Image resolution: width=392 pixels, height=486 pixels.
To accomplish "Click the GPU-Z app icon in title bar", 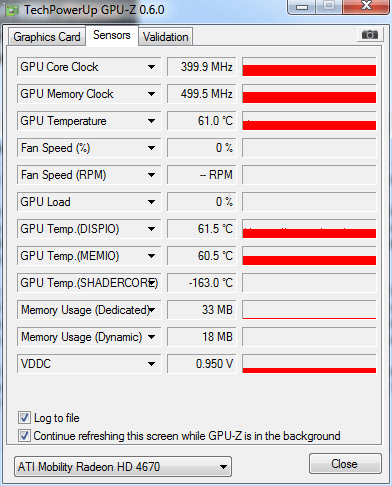I will (x=12, y=10).
